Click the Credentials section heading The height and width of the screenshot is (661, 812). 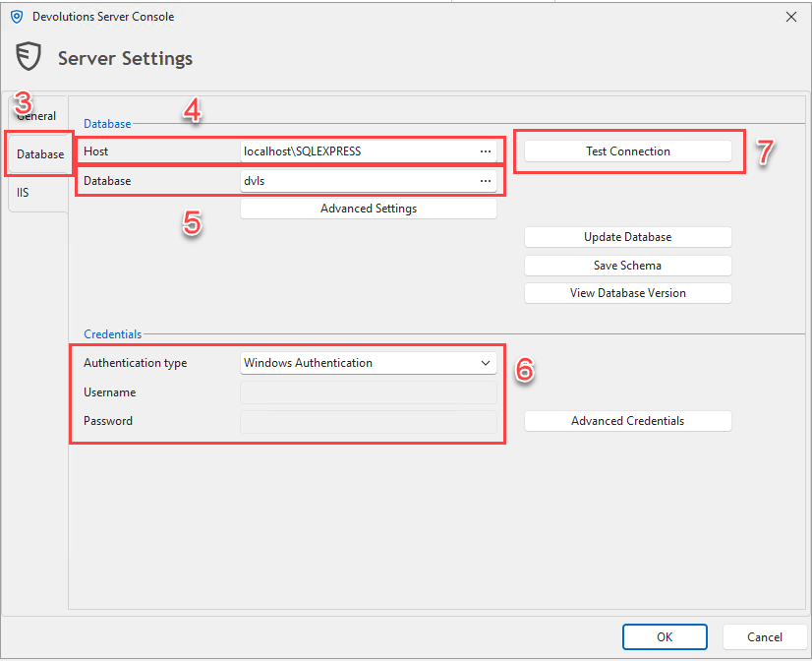coord(113,334)
